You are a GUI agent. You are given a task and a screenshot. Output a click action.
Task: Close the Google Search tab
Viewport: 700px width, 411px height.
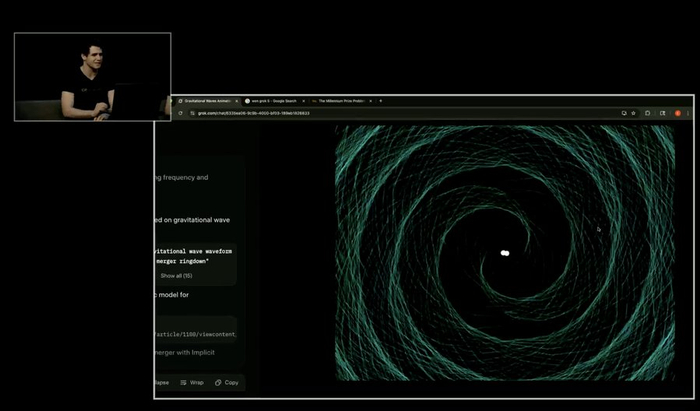(x=304, y=101)
